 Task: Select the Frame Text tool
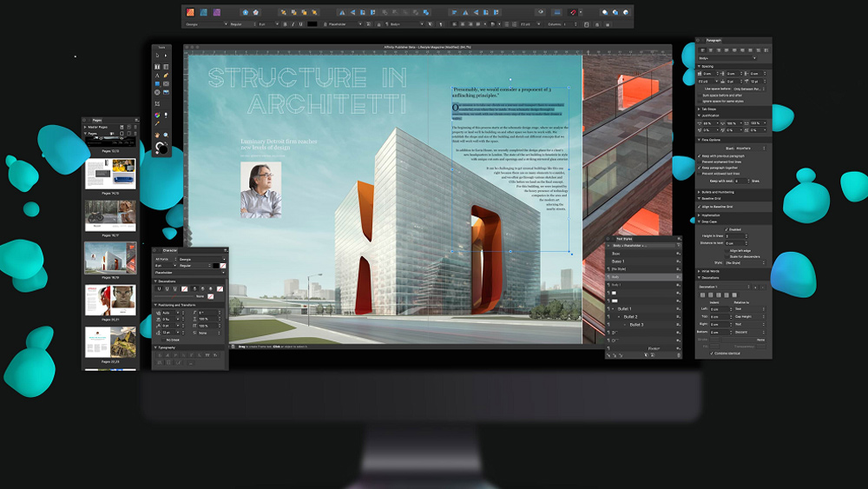coord(157,67)
